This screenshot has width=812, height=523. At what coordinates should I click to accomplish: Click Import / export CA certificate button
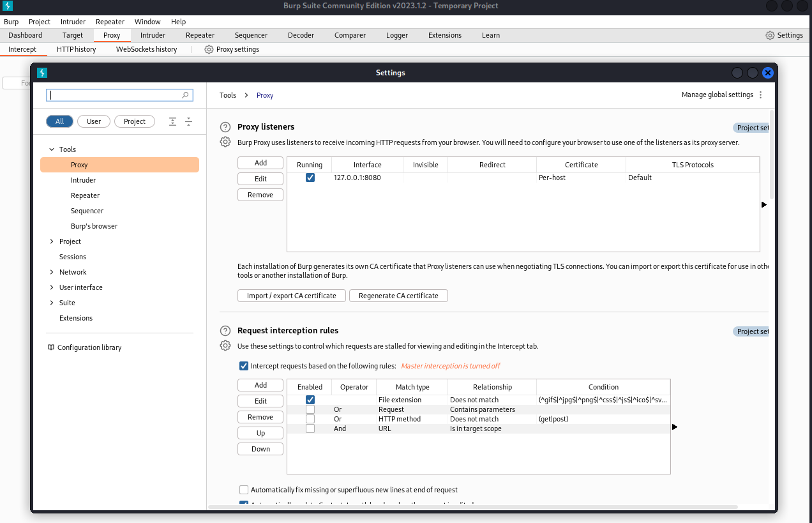click(292, 296)
